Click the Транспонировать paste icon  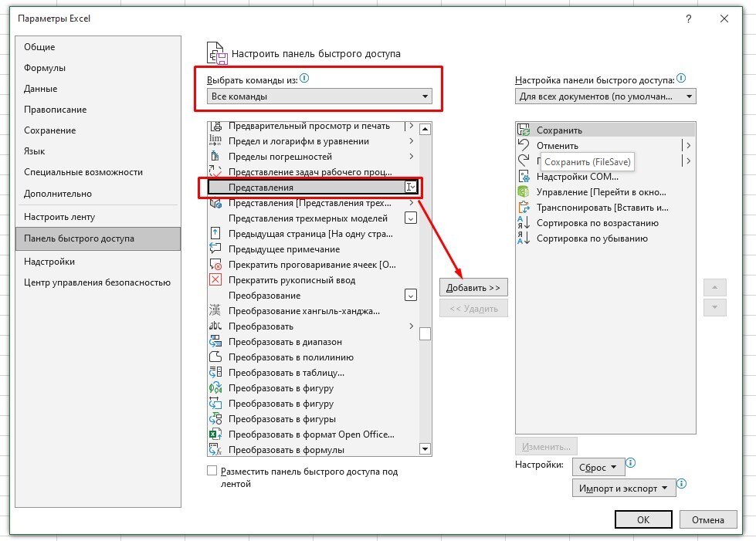tap(524, 207)
